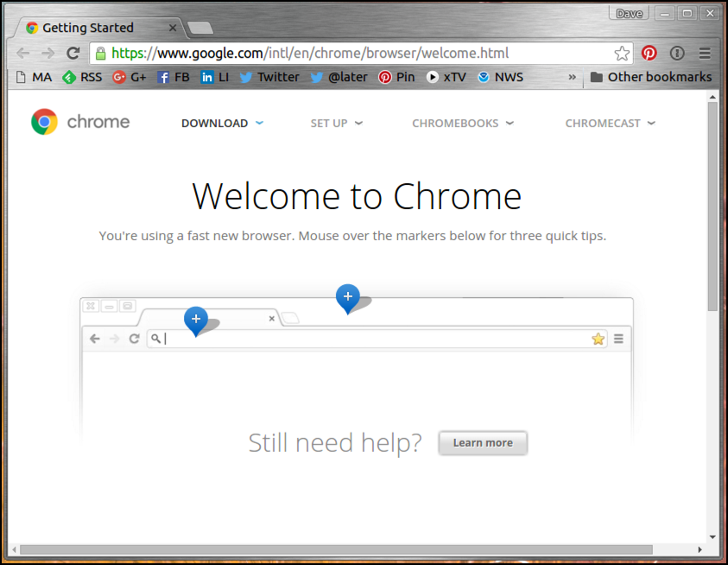The height and width of the screenshot is (565, 728).
Task: Click the magnifier in the illustrated omnibox
Action: point(156,339)
